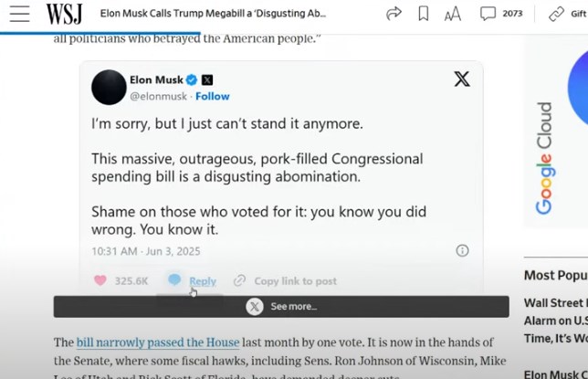The width and height of the screenshot is (588, 379).
Task: Expand the See more bar
Action: (x=281, y=307)
